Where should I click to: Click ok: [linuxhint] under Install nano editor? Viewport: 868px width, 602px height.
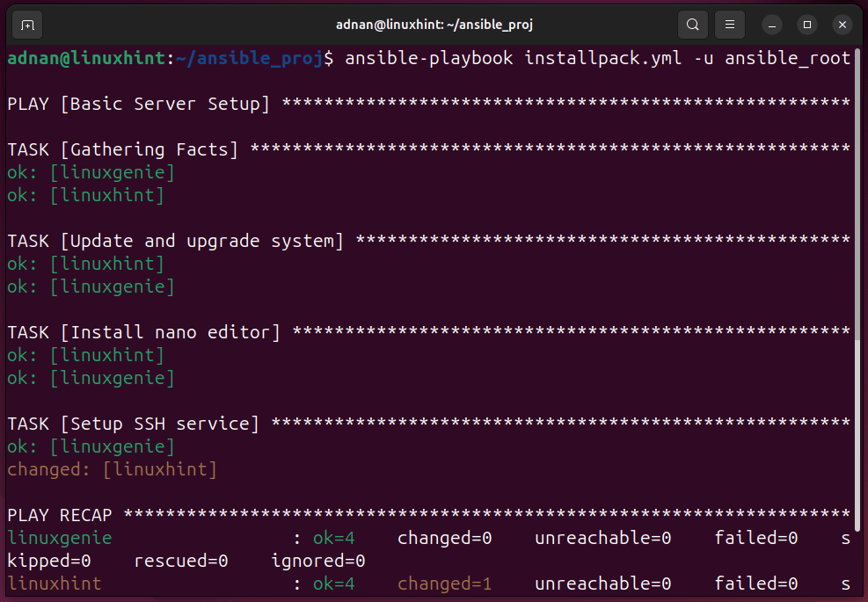(86, 355)
